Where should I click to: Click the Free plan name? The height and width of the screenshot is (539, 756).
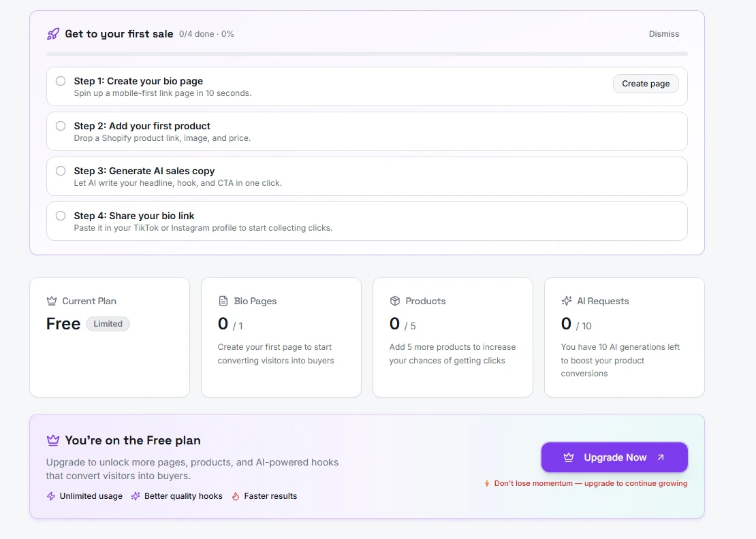click(x=63, y=324)
